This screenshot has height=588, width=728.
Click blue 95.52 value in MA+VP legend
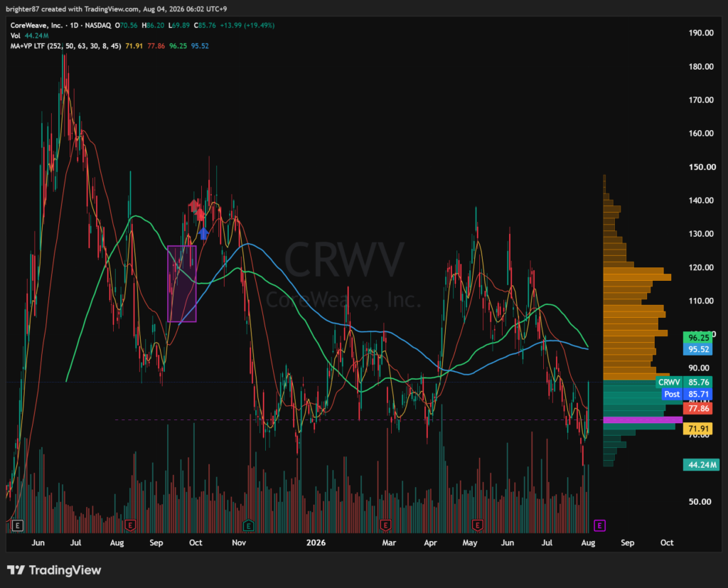click(x=200, y=46)
